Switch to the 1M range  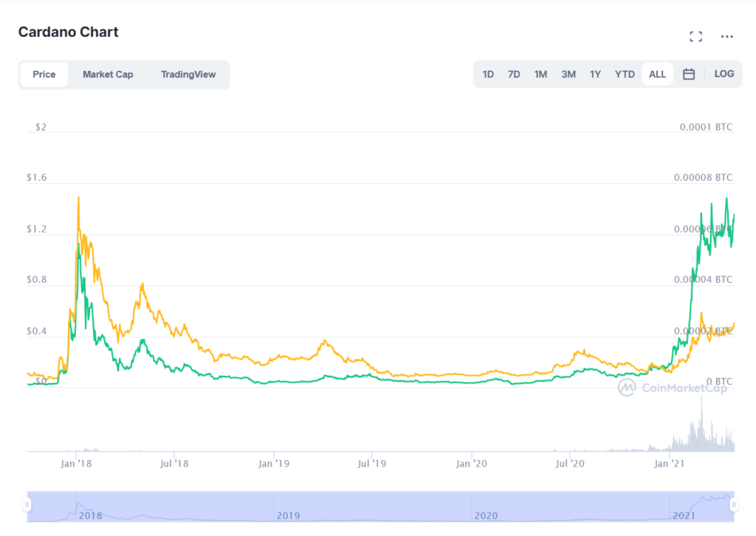540,75
